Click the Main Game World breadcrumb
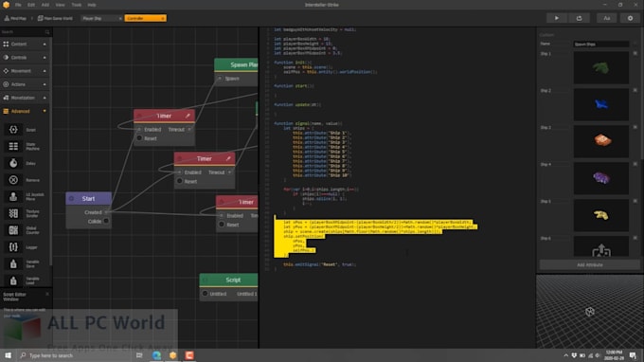 [x=55, y=18]
